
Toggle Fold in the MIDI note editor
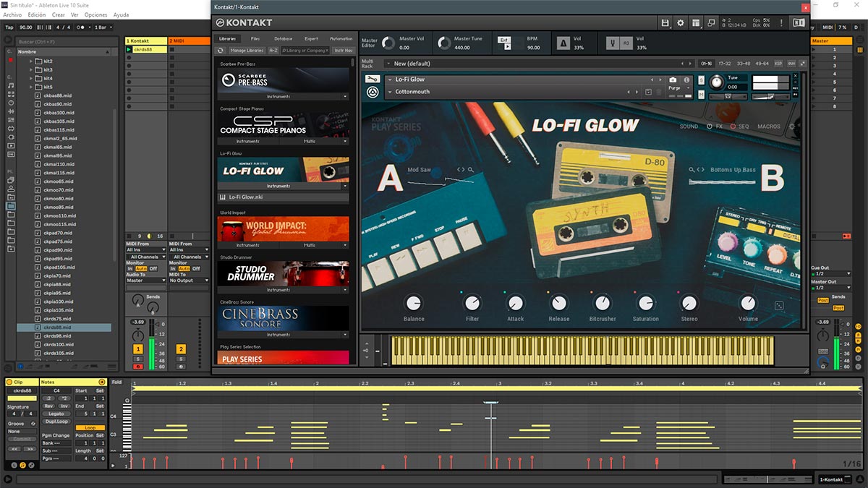tap(116, 382)
